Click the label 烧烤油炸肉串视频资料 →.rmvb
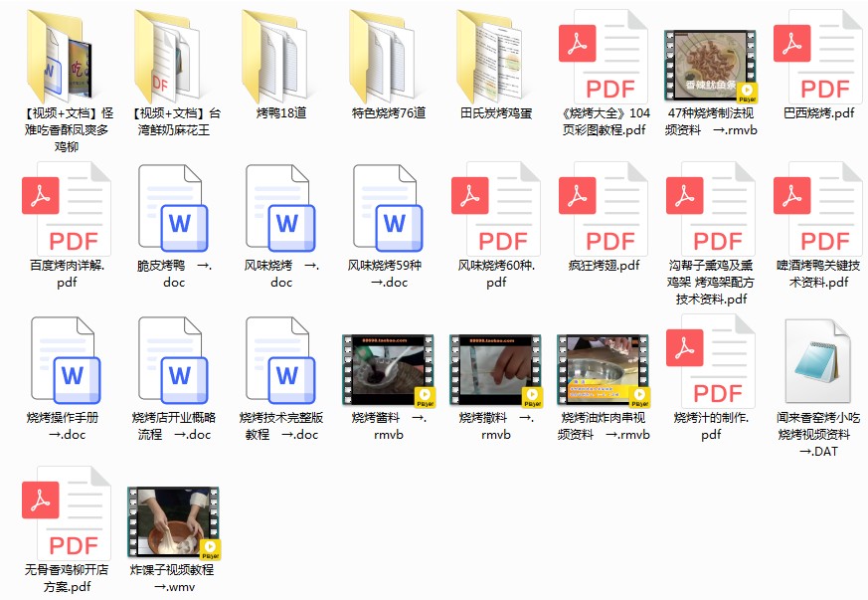Viewport: 868px width, 600px height. tap(604, 426)
